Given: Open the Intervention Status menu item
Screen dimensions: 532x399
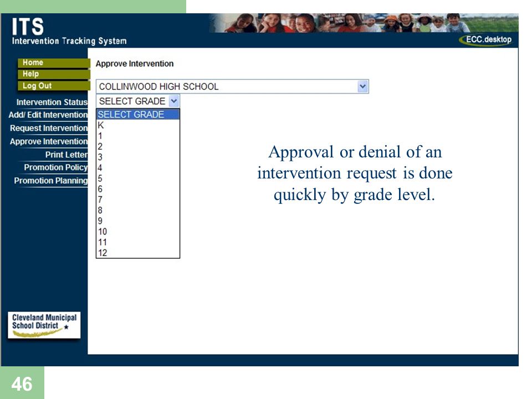Looking at the screenshot, I should click(52, 102).
